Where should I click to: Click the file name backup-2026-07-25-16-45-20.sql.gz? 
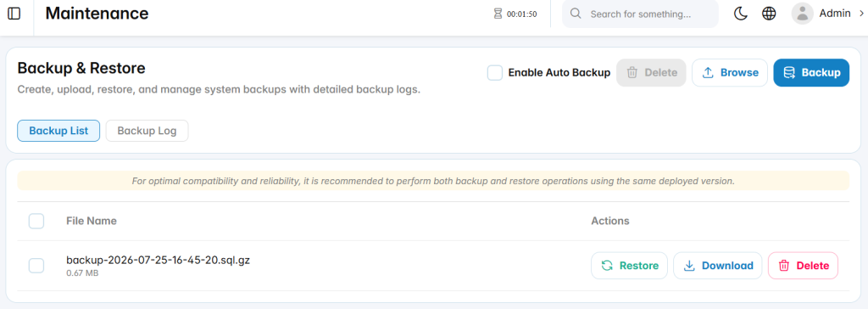(158, 260)
